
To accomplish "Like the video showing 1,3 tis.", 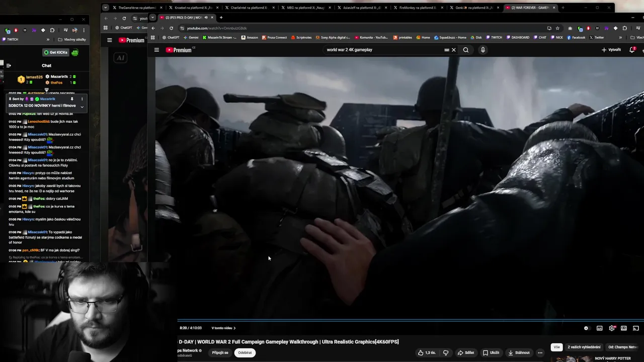I will pos(427,352).
